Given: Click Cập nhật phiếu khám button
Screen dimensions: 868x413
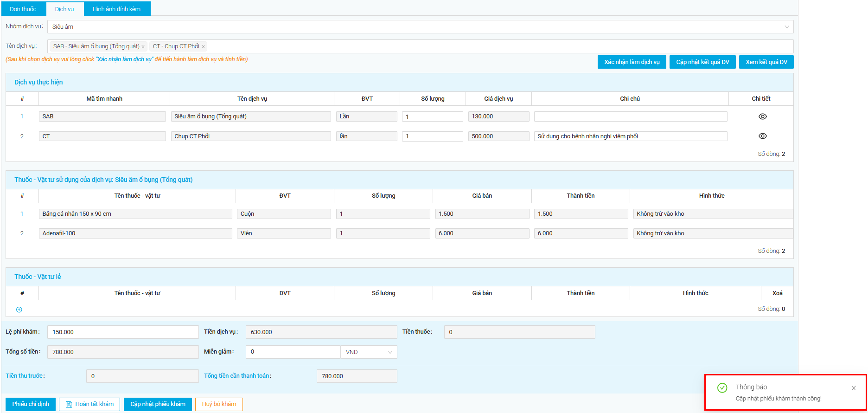Looking at the screenshot, I should [x=158, y=404].
